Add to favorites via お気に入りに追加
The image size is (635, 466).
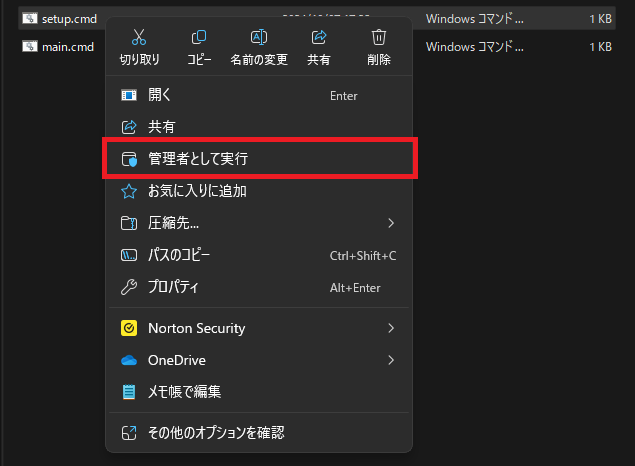point(197,191)
